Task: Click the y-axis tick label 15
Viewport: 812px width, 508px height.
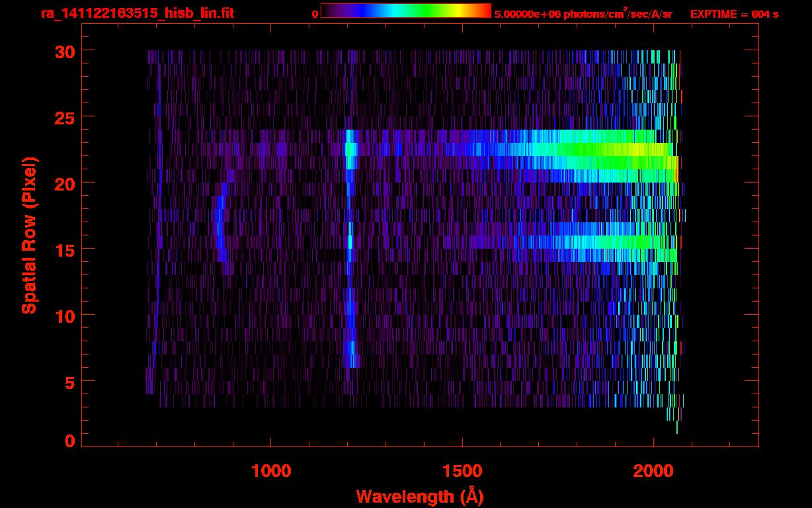Action: click(x=63, y=249)
